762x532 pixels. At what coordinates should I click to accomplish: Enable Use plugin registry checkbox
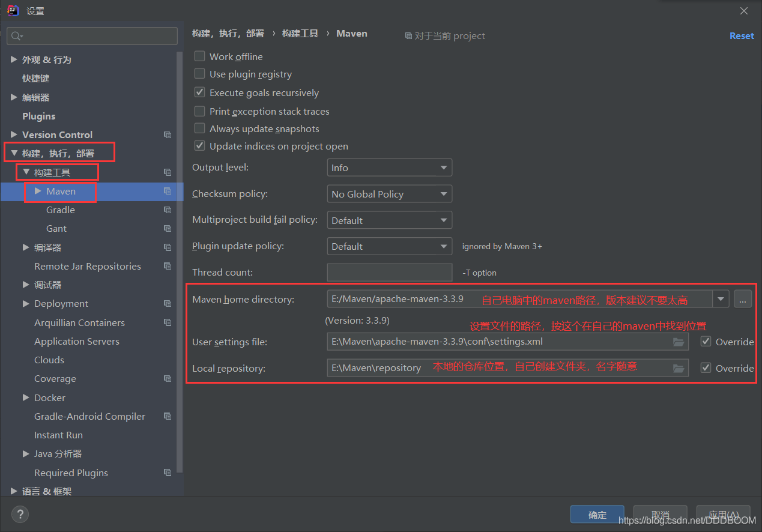pyautogui.click(x=199, y=74)
